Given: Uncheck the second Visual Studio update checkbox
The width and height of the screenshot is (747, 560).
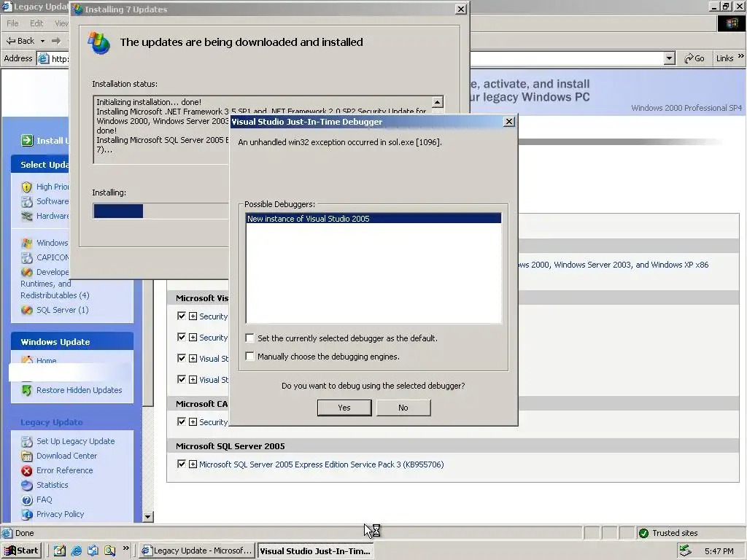Looking at the screenshot, I should click(x=182, y=379).
